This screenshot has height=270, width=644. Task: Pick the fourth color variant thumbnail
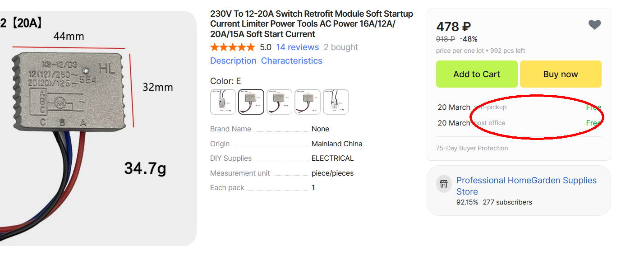point(308,102)
